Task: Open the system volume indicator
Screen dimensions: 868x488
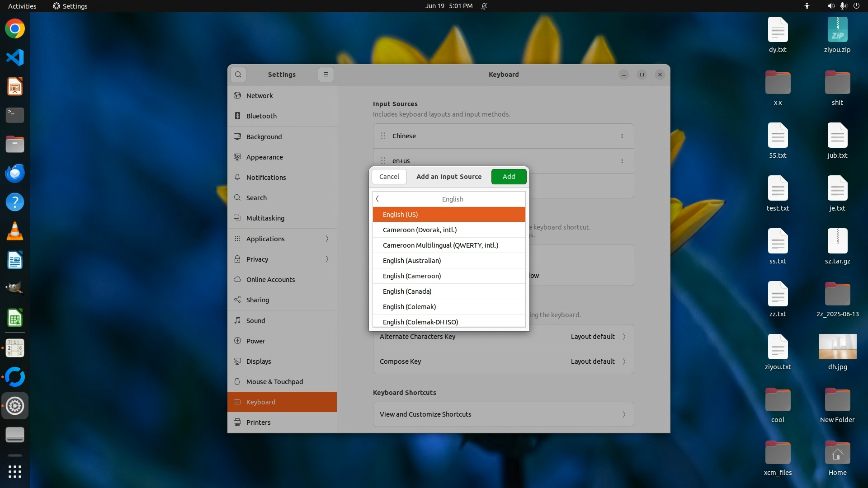Action: click(x=831, y=6)
